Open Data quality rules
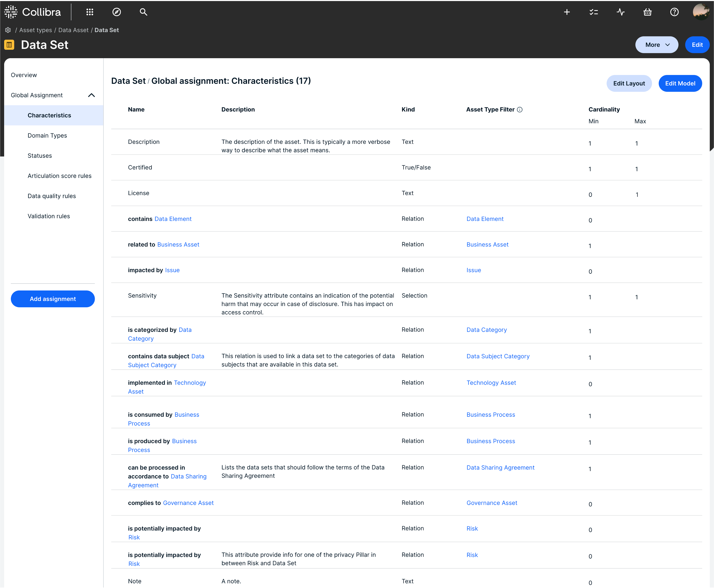714x588 pixels. [52, 196]
